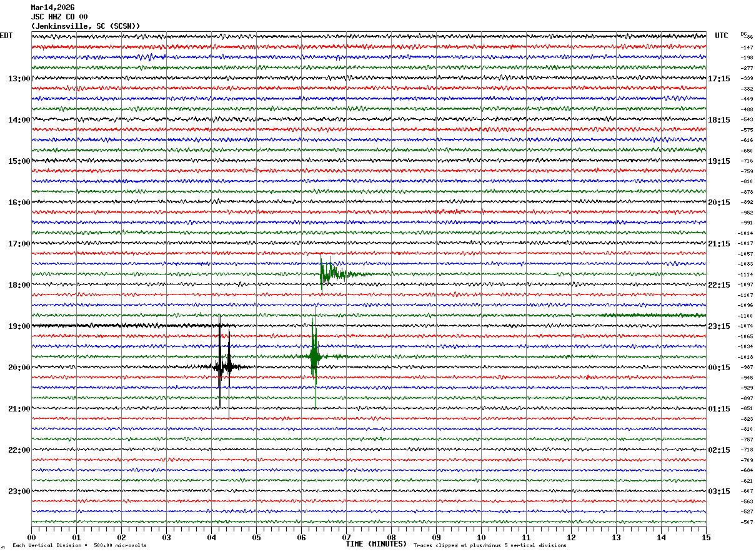
Task: Click the 18:15 UTC time label
Action: click(x=719, y=120)
